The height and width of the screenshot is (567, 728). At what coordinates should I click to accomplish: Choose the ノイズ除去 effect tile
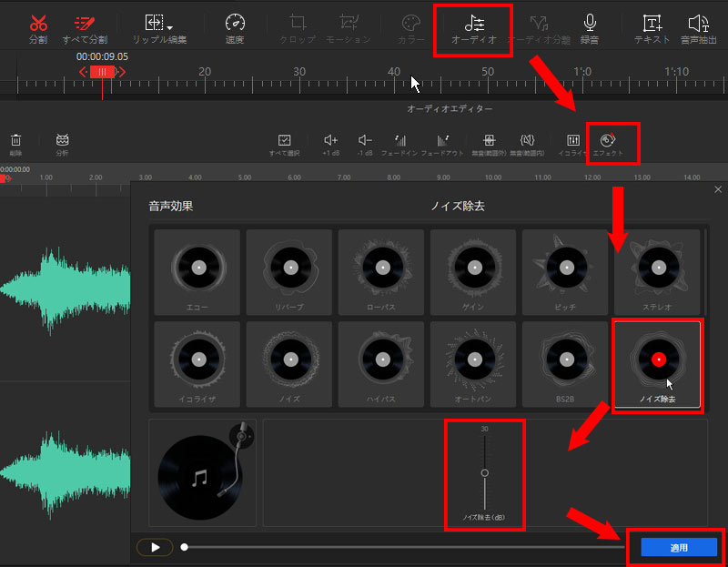[x=657, y=363]
